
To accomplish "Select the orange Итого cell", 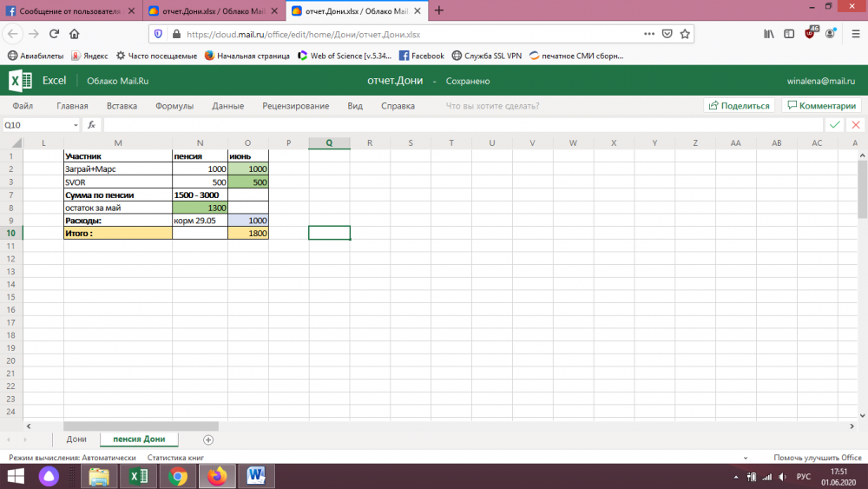I will 117,234.
